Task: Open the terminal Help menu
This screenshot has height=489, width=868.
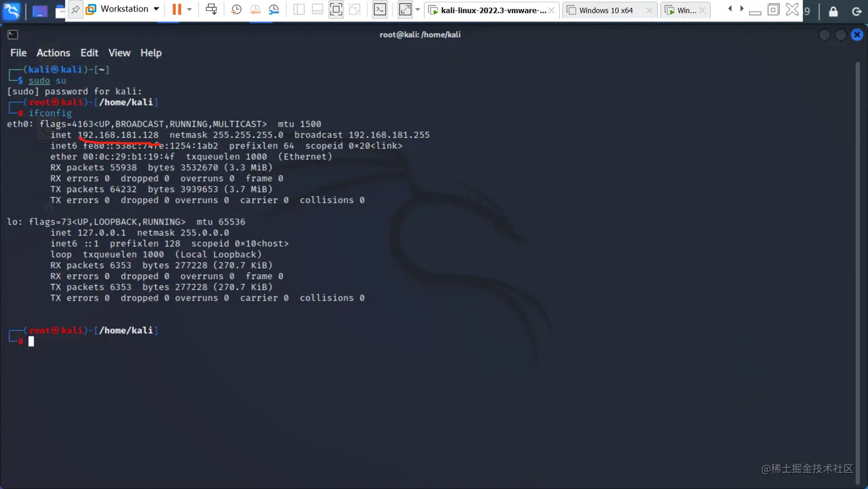Action: pyautogui.click(x=151, y=53)
